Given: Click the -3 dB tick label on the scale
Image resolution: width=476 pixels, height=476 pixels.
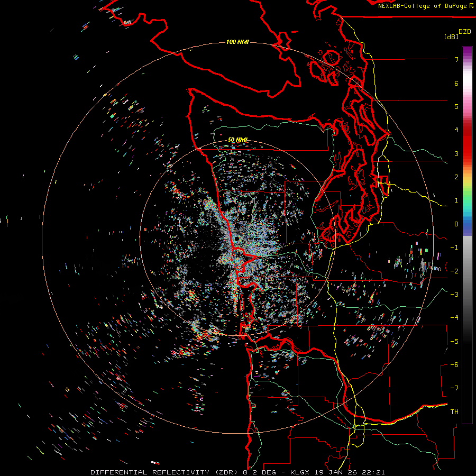Looking at the screenshot, I should click(x=454, y=295).
